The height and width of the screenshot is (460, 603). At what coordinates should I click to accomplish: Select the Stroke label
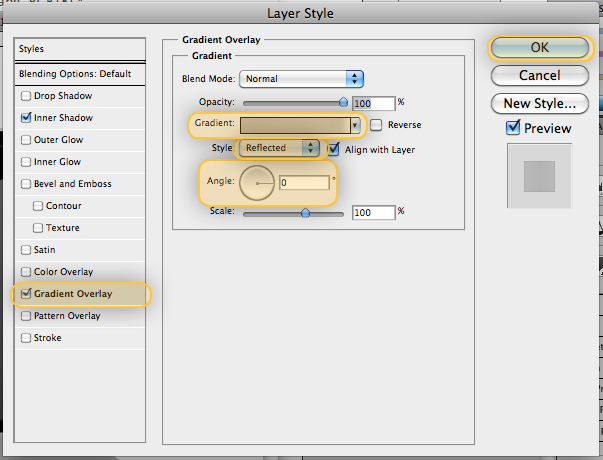click(x=48, y=338)
